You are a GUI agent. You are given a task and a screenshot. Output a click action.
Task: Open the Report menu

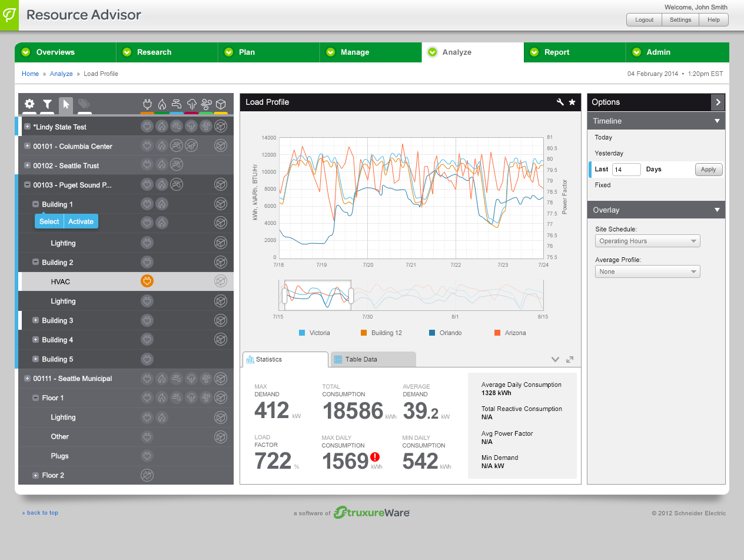pos(574,52)
